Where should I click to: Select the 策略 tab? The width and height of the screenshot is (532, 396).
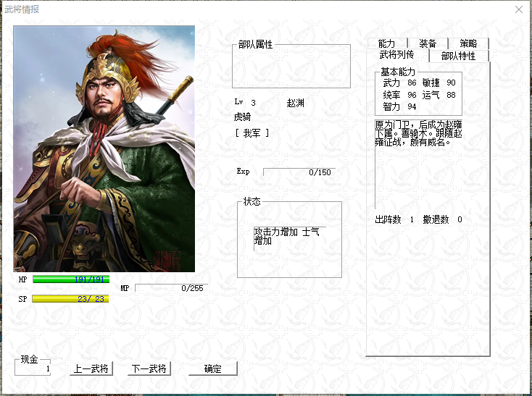468,43
